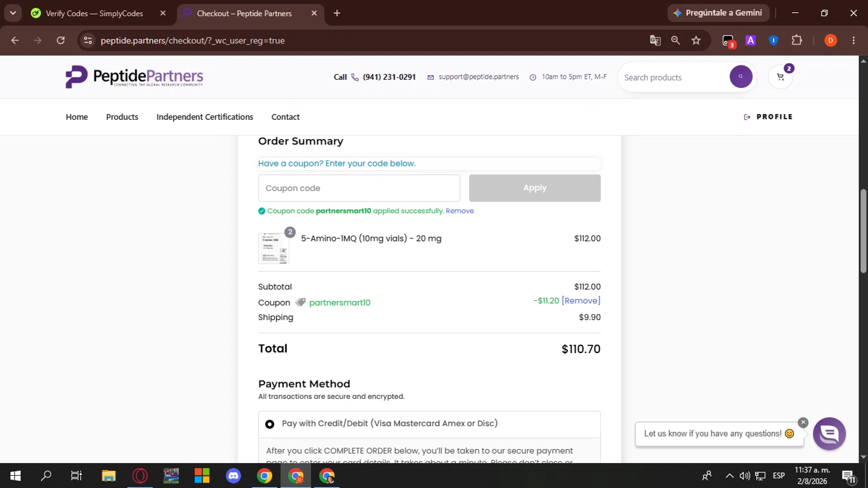Open the page zoom magnifier icon
The height and width of the screenshot is (488, 868).
click(x=675, y=41)
